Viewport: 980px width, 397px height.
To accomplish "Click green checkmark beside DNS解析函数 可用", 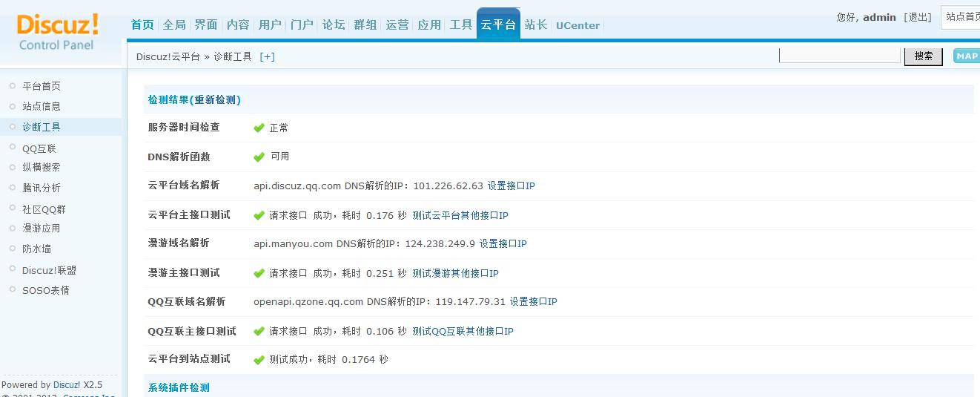I will (259, 157).
